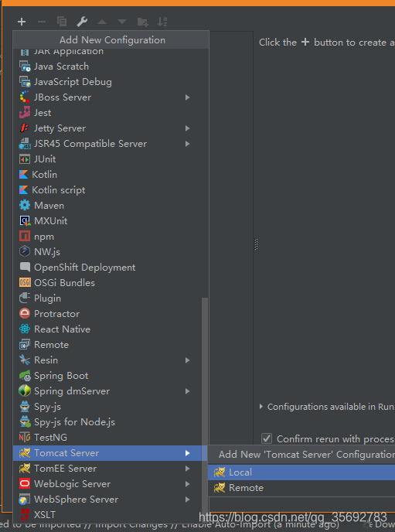Toggle the Confirm rerun with process checkbox
This screenshot has width=395, height=532.
pos(267,438)
